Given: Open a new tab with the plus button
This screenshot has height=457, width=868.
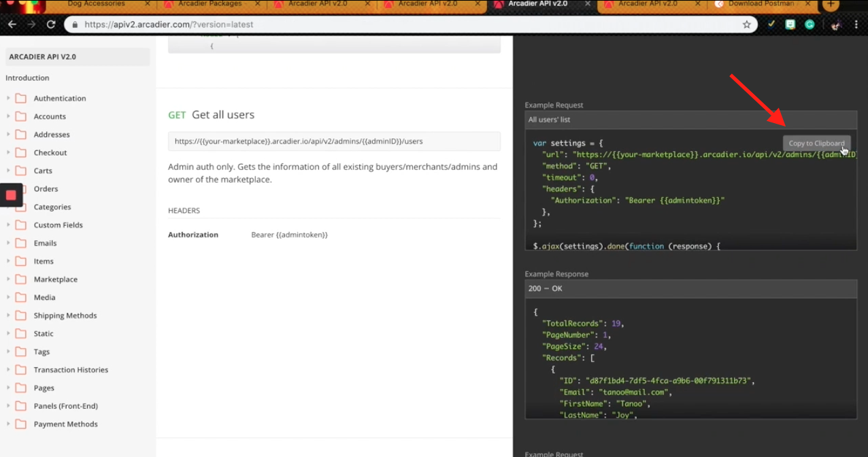Looking at the screenshot, I should click(x=830, y=4).
